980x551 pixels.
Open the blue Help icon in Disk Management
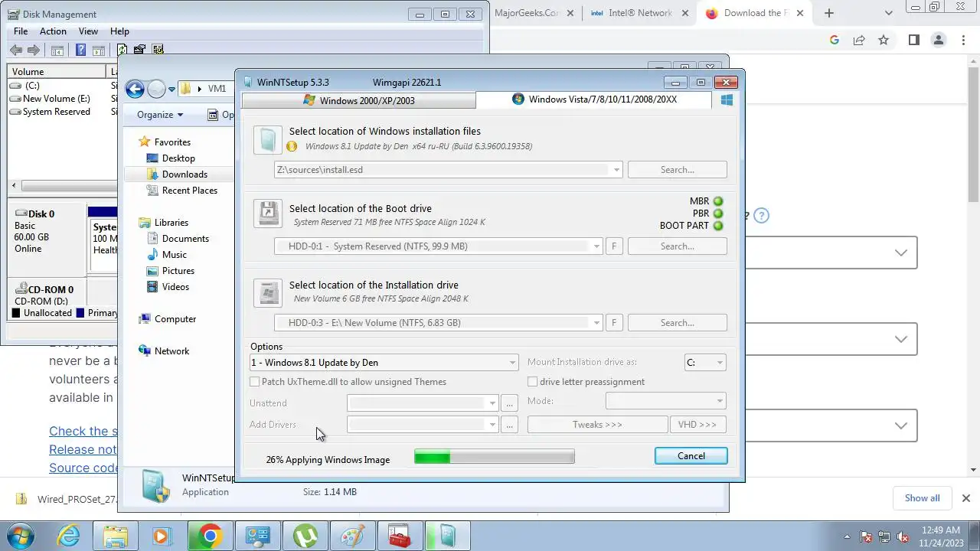[80, 51]
